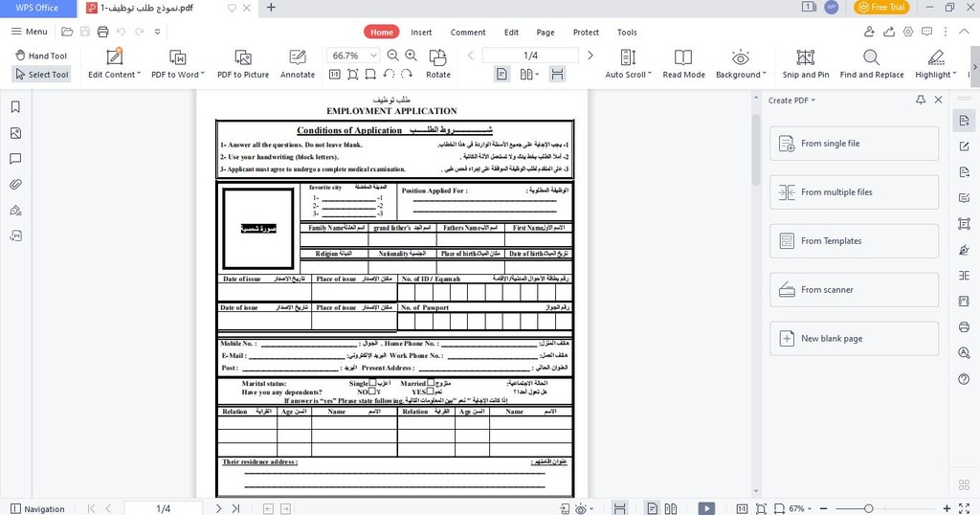Screen dimensions: 980x515
Task: Create PDF From multiple files
Action: point(854,192)
